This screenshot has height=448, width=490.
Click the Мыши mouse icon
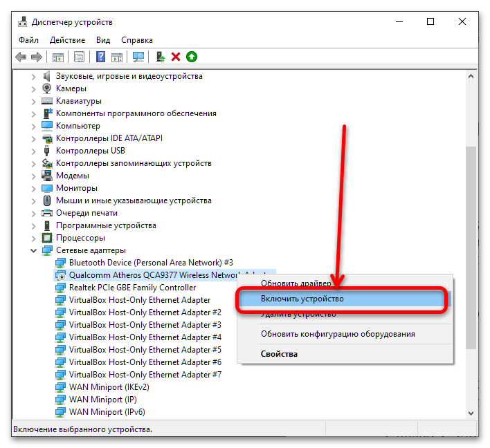tap(47, 200)
